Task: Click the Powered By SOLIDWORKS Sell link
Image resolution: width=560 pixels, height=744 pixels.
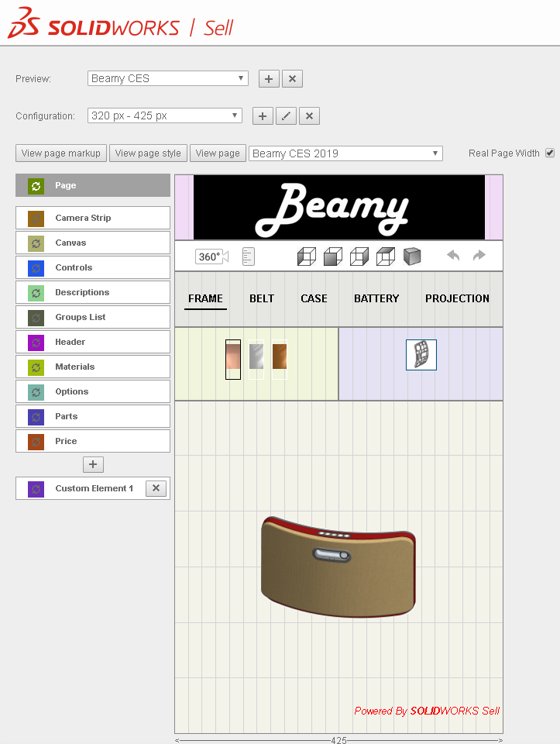Action: point(427,711)
